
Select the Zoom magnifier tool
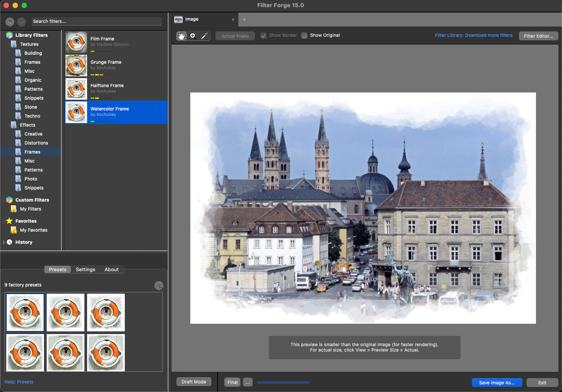tap(193, 36)
